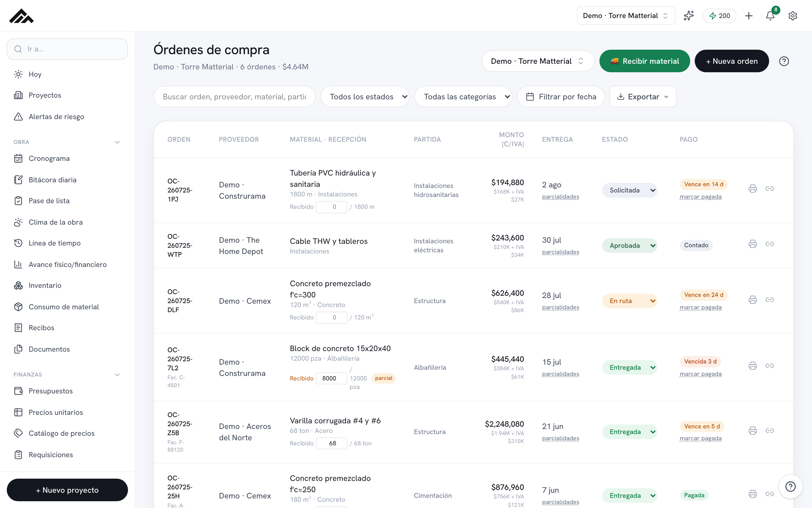Change En ruta status dropdown

coord(630,301)
